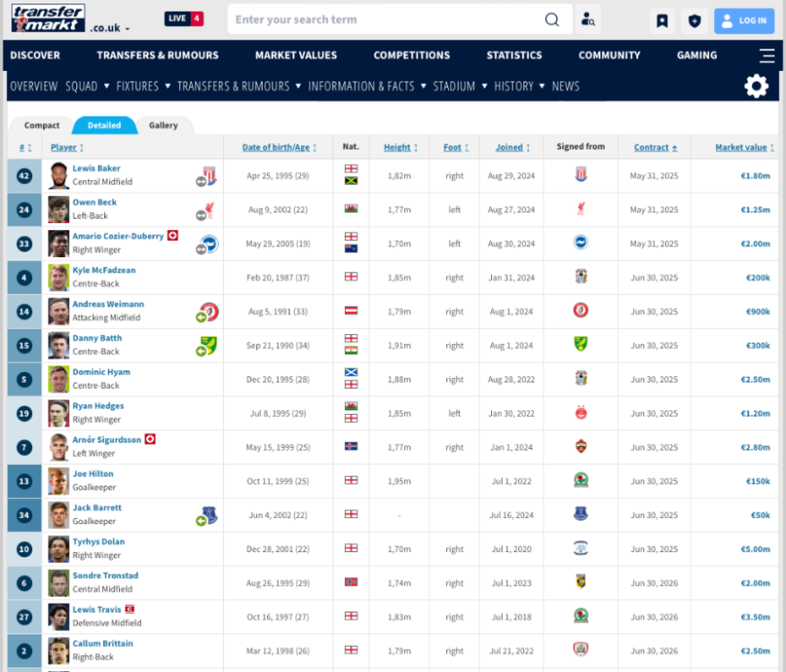Click the LOG IN button
Viewport: 786px width, 672px height.
(744, 21)
